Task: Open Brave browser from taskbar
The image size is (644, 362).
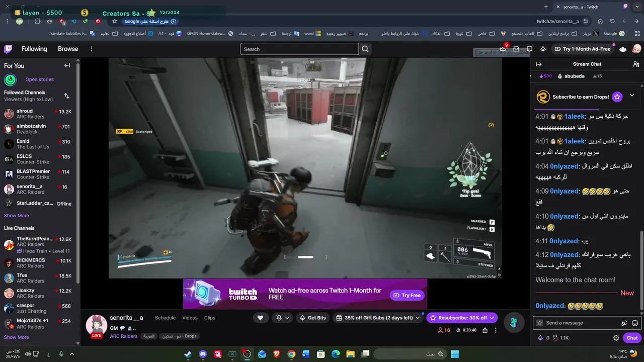Action: click(276, 354)
